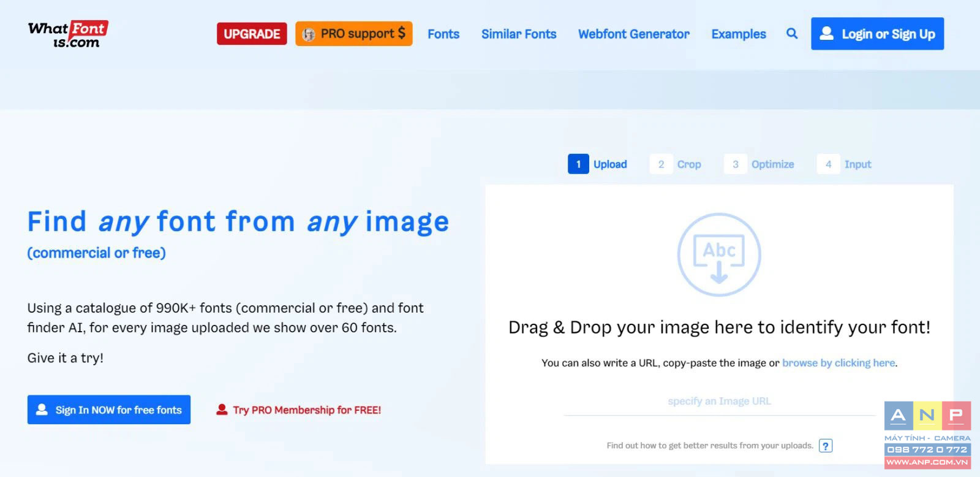This screenshot has width=980, height=477.
Task: Click the question mark help icon
Action: [x=826, y=446]
